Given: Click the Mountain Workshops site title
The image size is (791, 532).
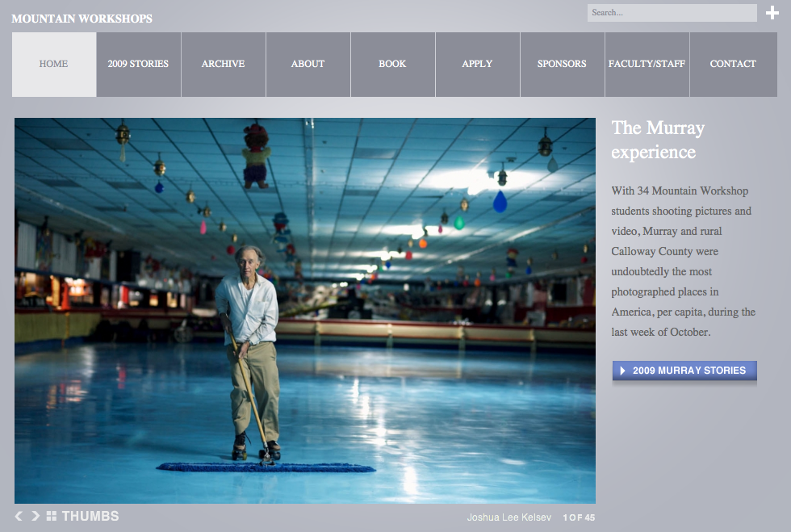Looking at the screenshot, I should point(82,19).
